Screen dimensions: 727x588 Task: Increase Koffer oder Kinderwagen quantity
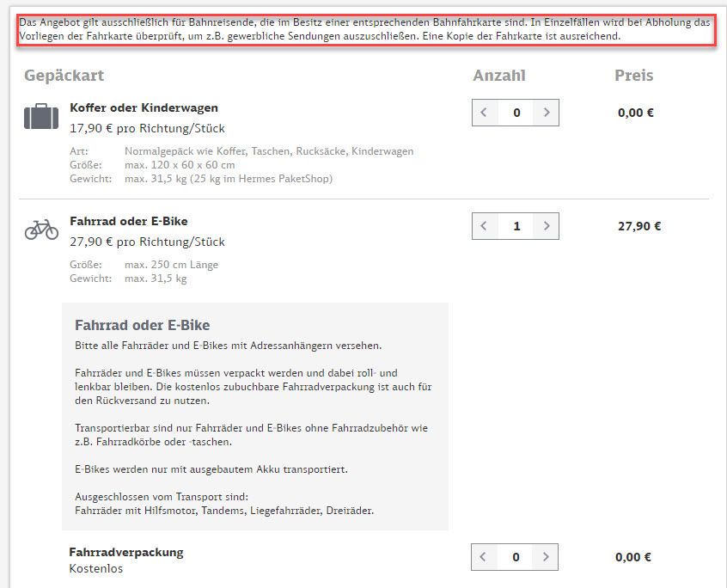[547, 113]
